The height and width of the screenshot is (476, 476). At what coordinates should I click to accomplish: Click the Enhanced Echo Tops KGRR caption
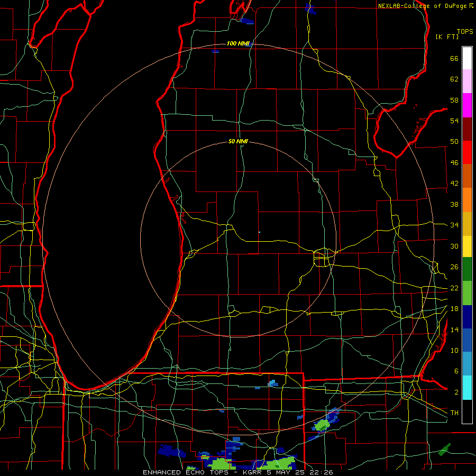pyautogui.click(x=237, y=472)
